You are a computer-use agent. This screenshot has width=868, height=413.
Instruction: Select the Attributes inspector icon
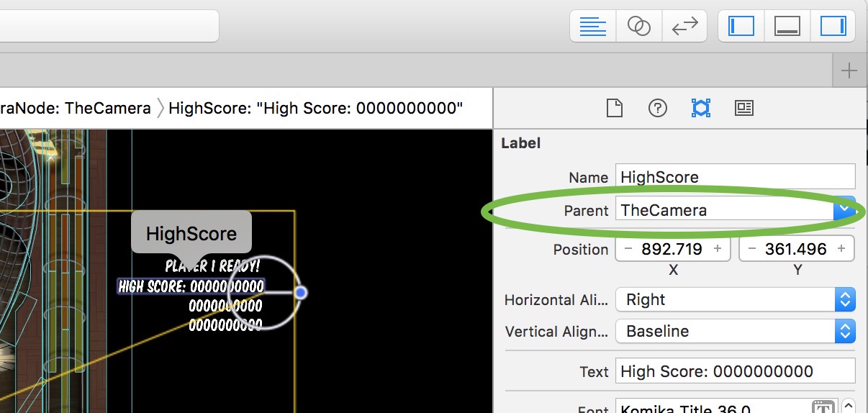tap(700, 109)
